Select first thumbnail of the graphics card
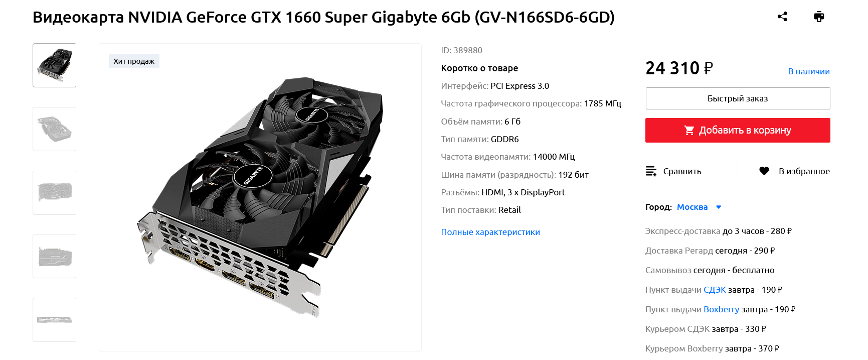 click(55, 65)
